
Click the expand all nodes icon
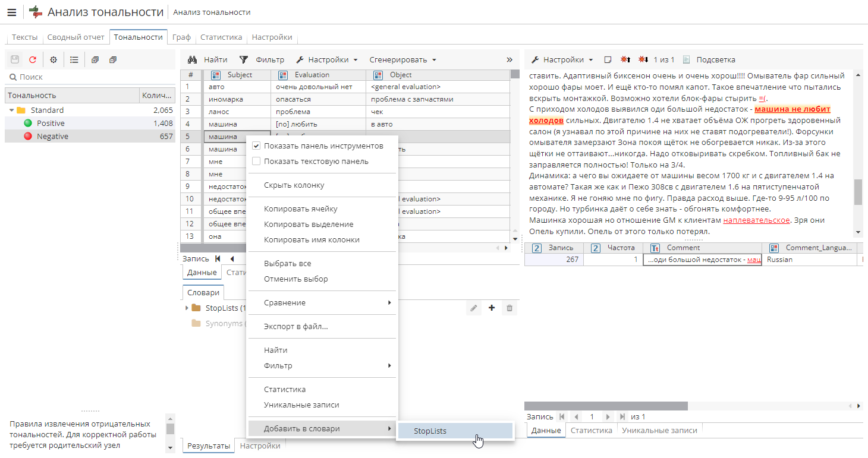click(95, 59)
